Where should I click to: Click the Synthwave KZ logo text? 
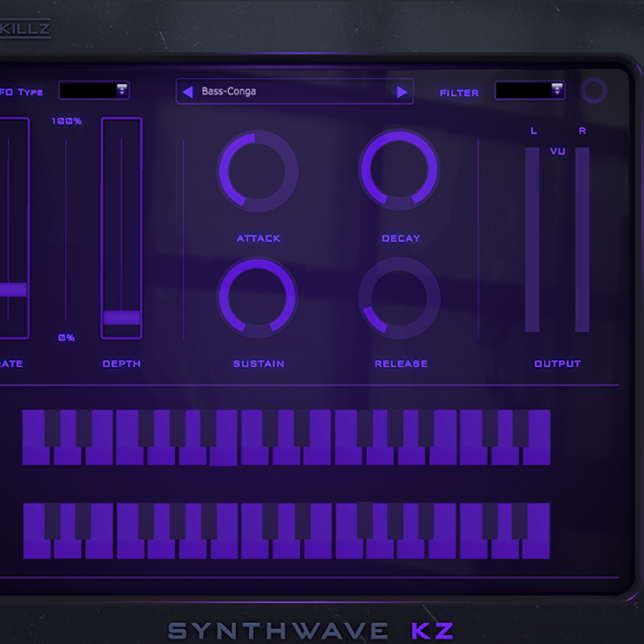coord(311,630)
